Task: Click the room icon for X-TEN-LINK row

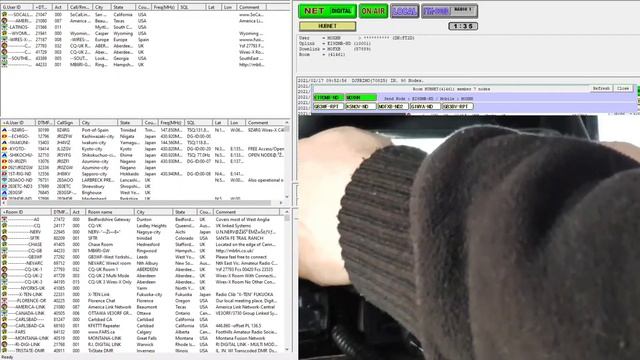Action: [4, 295]
